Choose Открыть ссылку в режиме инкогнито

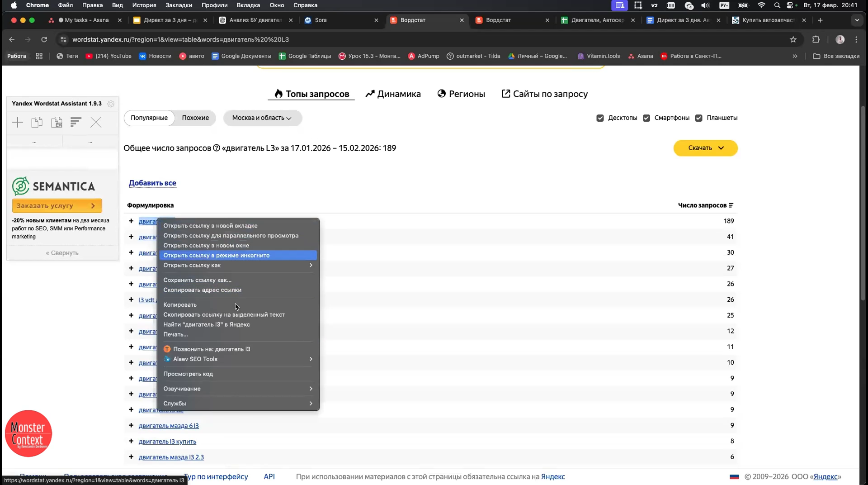(x=238, y=255)
